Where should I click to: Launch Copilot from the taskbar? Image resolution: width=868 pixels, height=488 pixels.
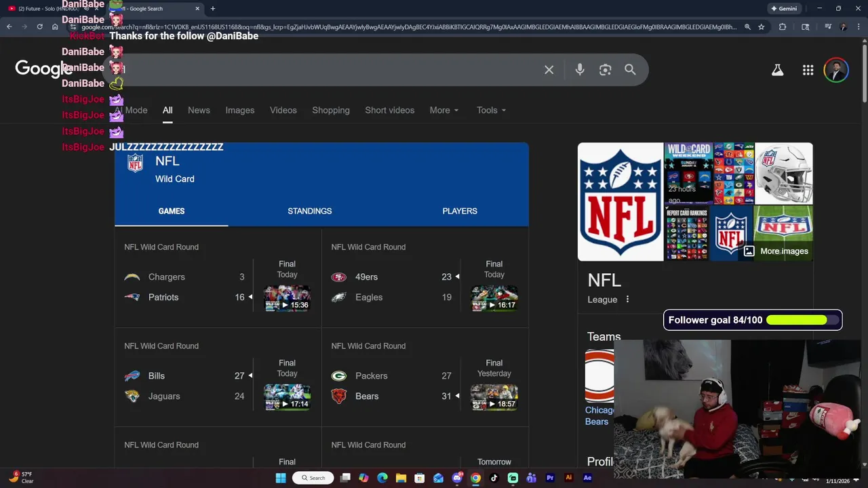pyautogui.click(x=363, y=478)
